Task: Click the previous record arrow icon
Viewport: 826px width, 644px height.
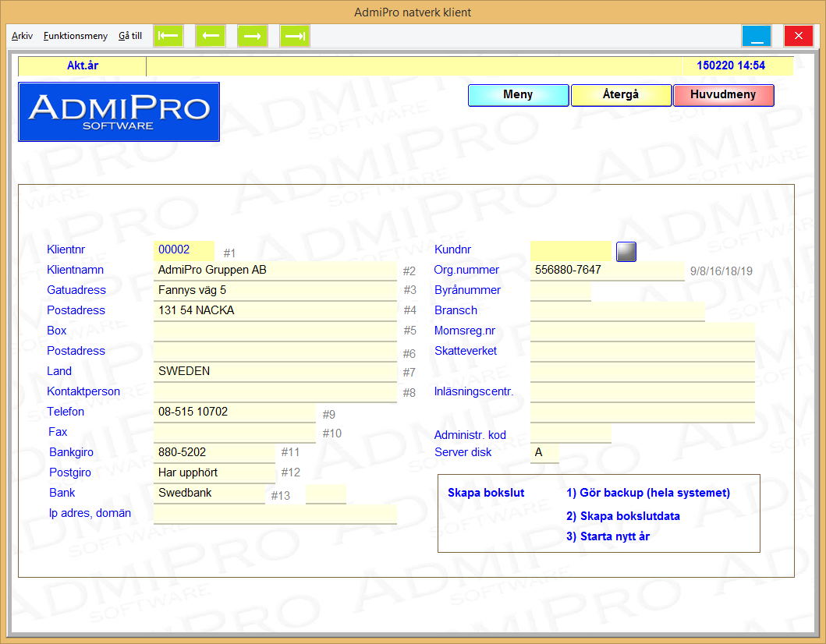Action: (211, 36)
